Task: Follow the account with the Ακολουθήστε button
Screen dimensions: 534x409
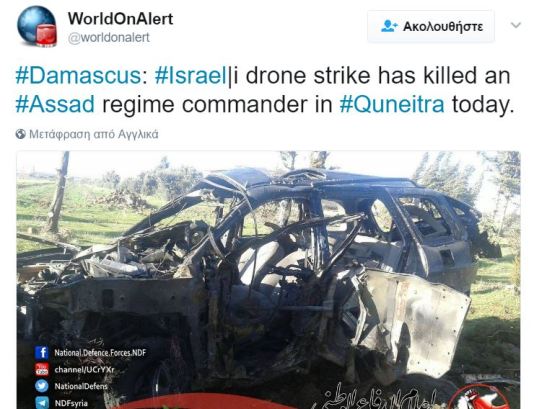Action: click(x=431, y=26)
